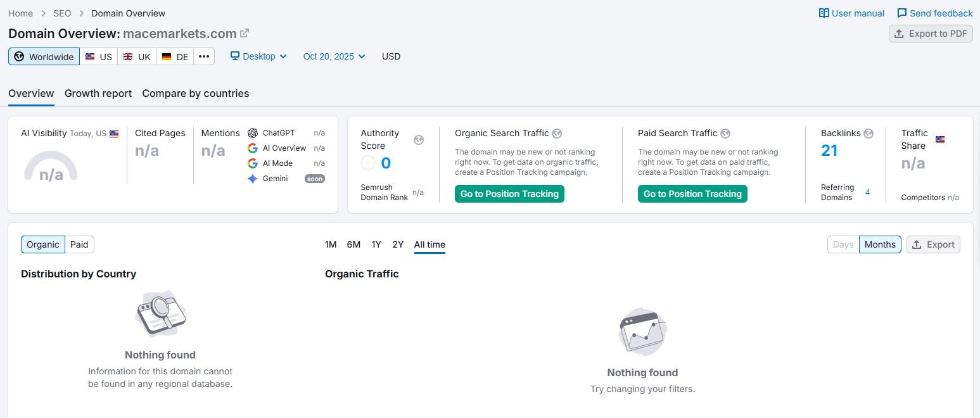Click the Cited Pages label
The image size is (980, 418).
click(x=160, y=133)
